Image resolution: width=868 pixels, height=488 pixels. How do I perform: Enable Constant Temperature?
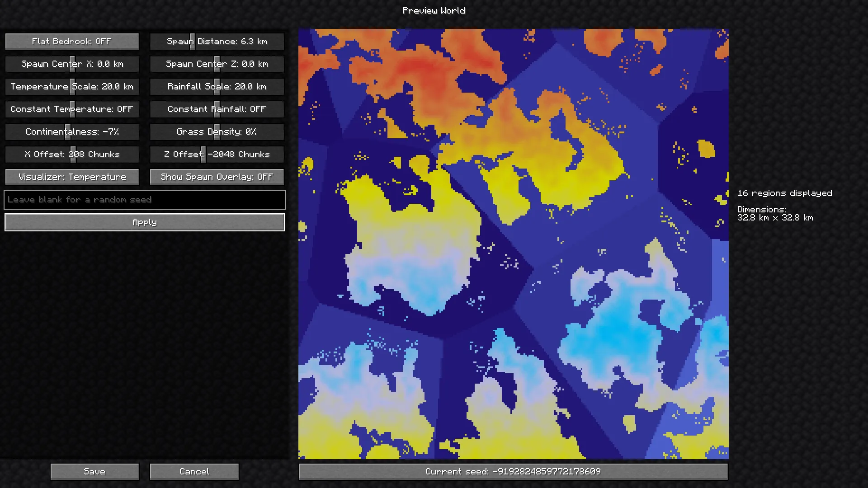pyautogui.click(x=72, y=109)
